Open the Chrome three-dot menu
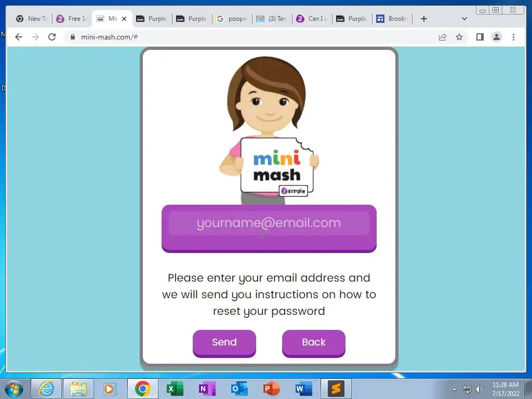532x399 pixels. pyautogui.click(x=513, y=37)
